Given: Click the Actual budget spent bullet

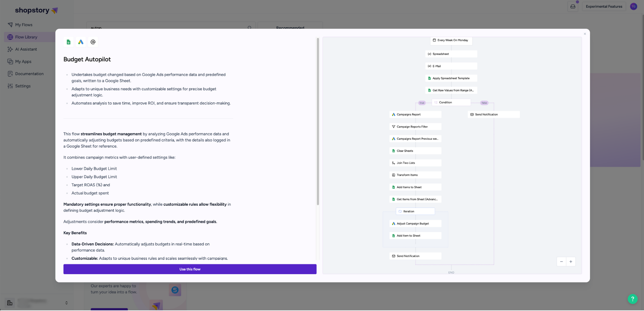Looking at the screenshot, I should tap(90, 194).
